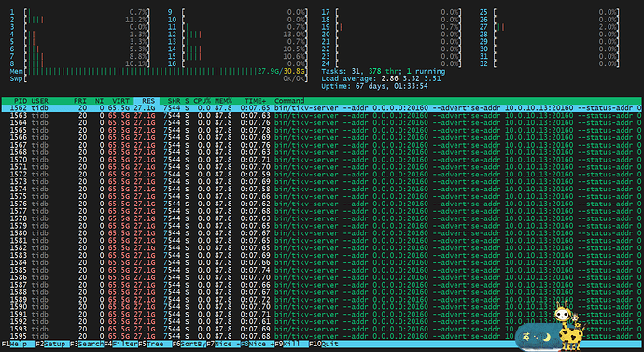Select the 27.1G RES value of PID 1577
Viewport: 644px width, 352px height.
tap(145, 211)
